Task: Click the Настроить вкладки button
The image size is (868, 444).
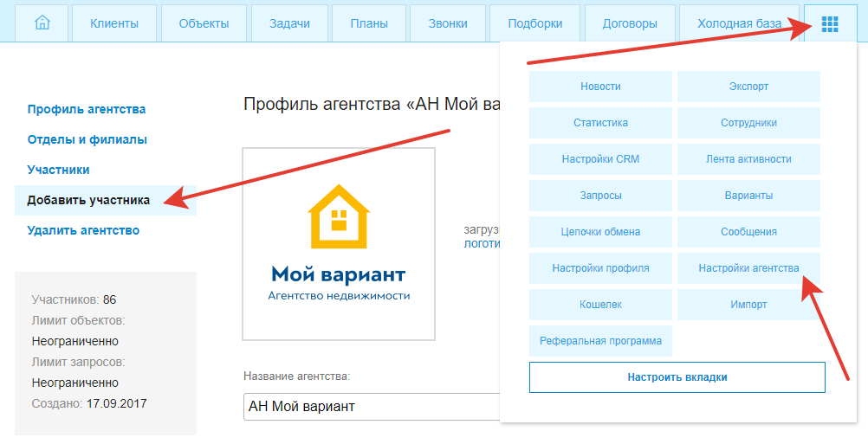Action: tap(677, 377)
